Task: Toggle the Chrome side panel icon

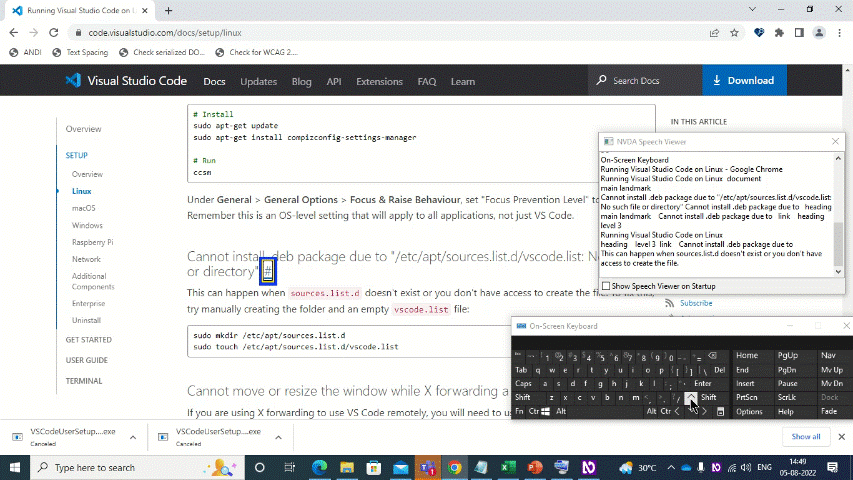Action: point(799,33)
